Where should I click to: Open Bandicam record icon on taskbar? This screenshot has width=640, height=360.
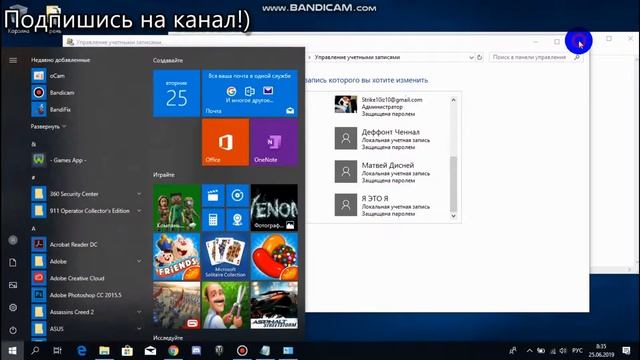point(242,351)
